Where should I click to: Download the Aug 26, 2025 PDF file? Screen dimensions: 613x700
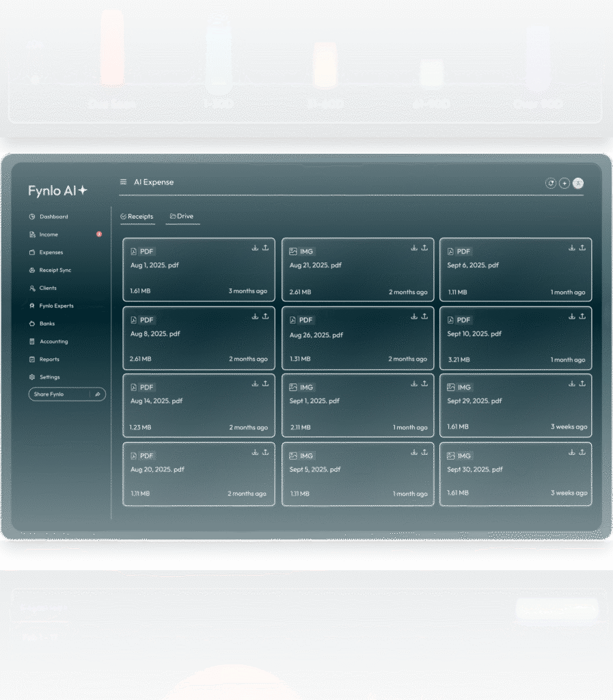coord(413,317)
